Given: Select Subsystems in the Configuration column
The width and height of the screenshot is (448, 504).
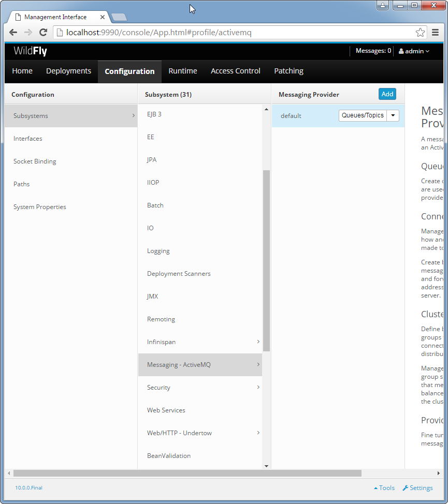Looking at the screenshot, I should point(71,116).
